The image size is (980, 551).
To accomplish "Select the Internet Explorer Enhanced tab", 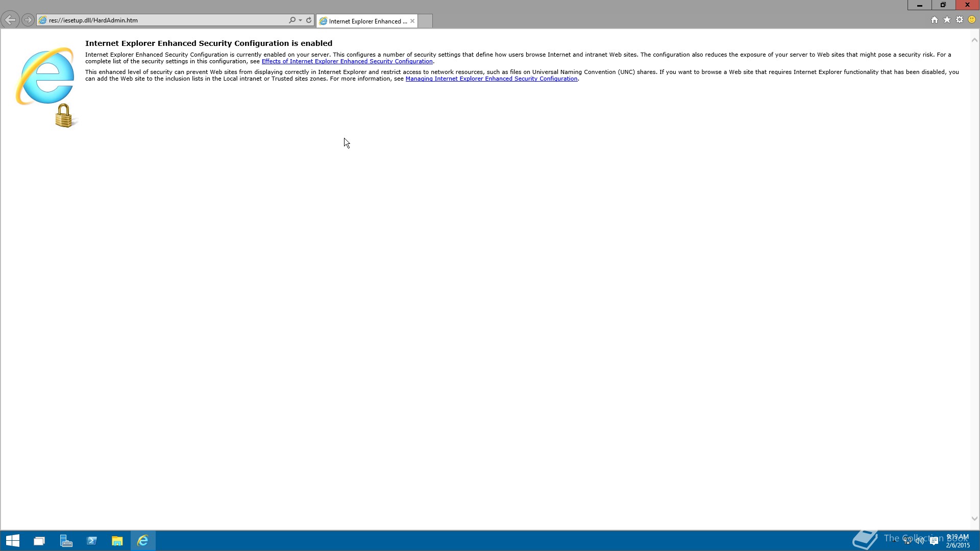I will (367, 21).
